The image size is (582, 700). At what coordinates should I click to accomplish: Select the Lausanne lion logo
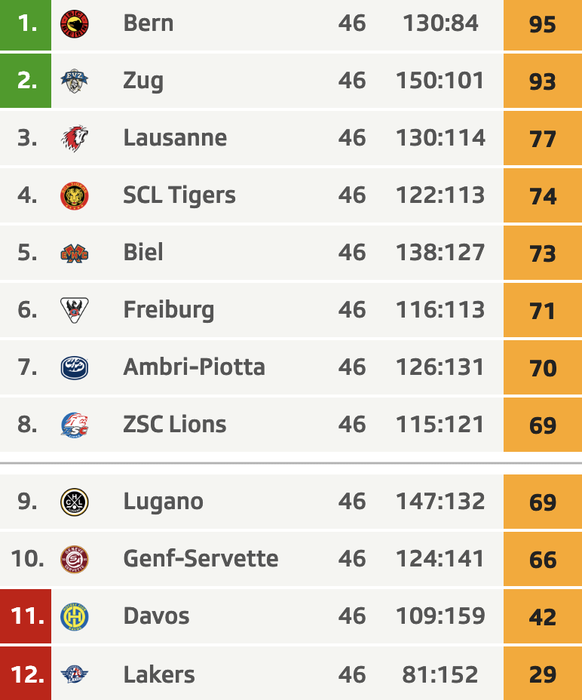pyautogui.click(x=74, y=138)
